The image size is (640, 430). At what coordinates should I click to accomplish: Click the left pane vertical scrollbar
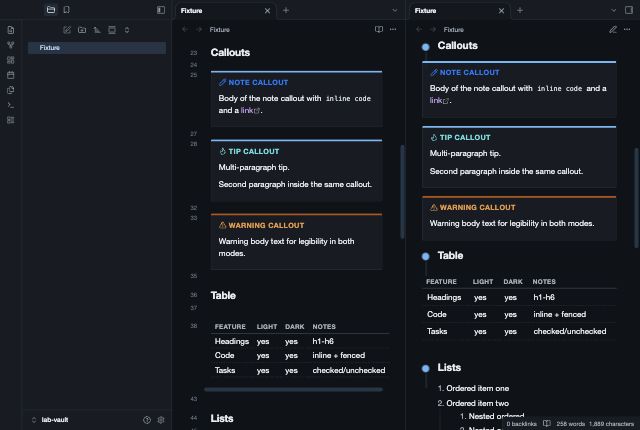point(402,192)
